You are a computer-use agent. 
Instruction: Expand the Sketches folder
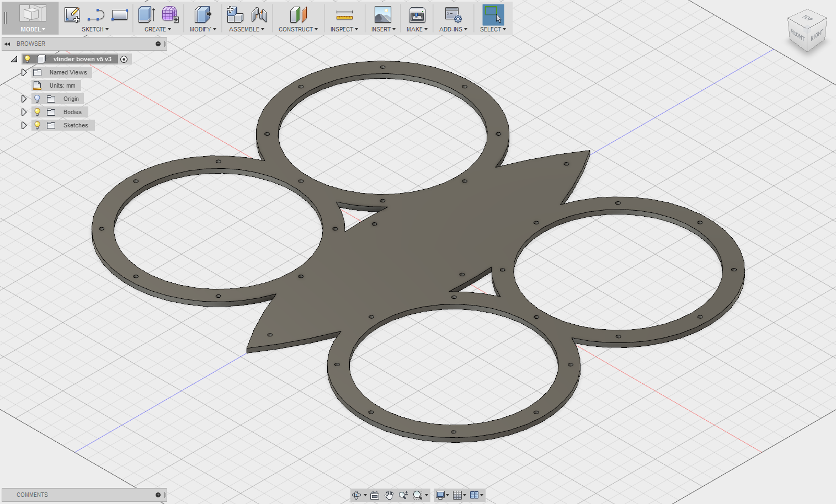pyautogui.click(x=24, y=125)
